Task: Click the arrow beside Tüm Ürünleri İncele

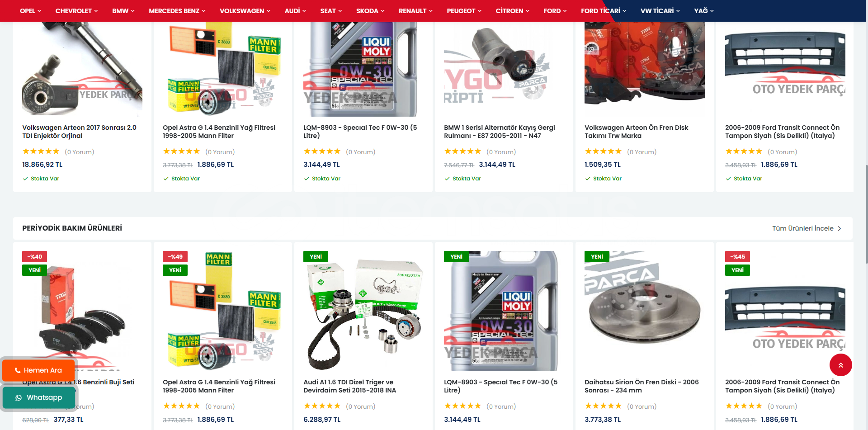Action: tap(840, 228)
